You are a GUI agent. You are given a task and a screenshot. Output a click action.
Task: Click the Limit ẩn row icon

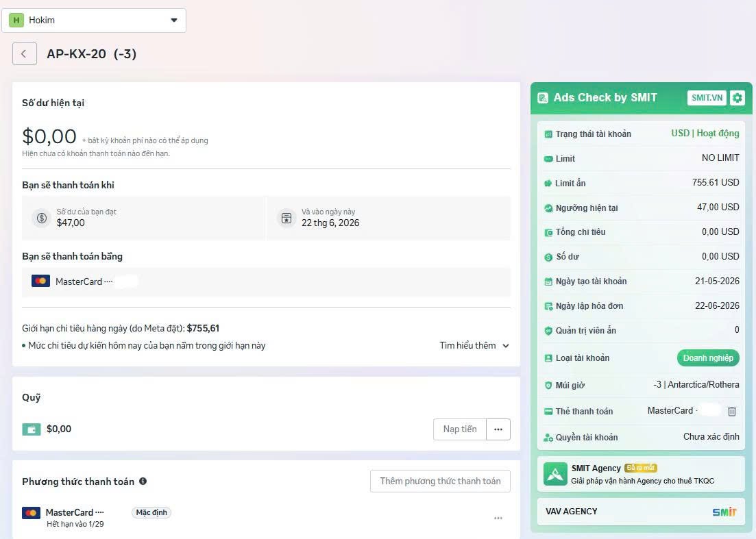(548, 184)
